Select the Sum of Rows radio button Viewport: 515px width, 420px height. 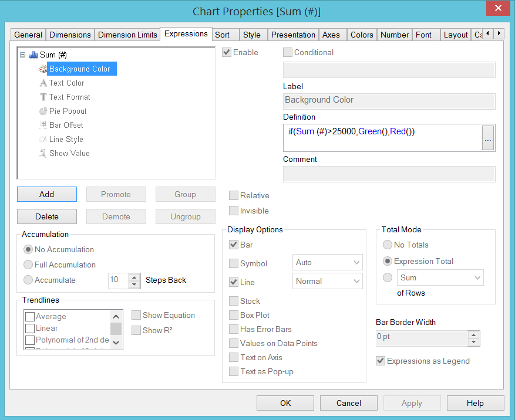[x=388, y=277]
